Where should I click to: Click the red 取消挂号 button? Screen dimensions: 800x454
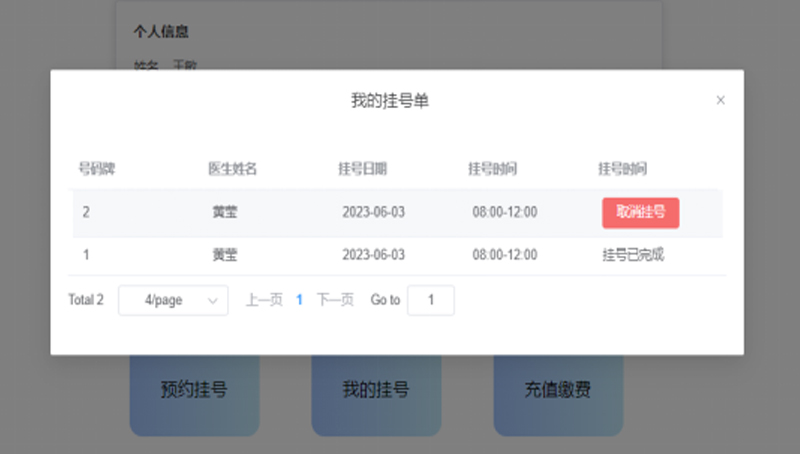pos(640,212)
